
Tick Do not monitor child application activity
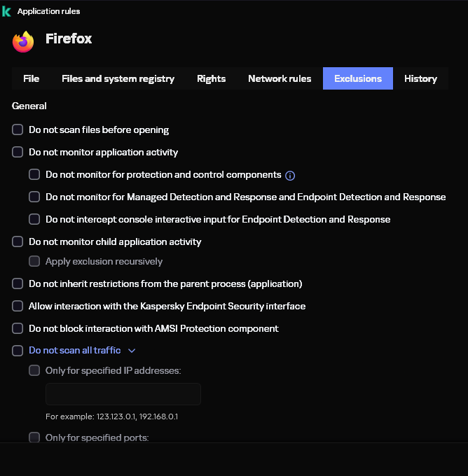tap(18, 241)
